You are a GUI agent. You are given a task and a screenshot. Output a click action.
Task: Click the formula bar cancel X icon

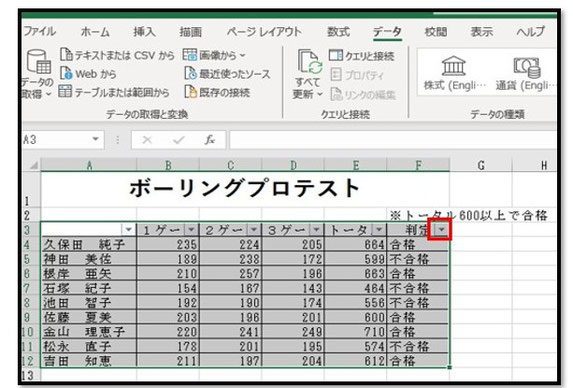[x=147, y=140]
